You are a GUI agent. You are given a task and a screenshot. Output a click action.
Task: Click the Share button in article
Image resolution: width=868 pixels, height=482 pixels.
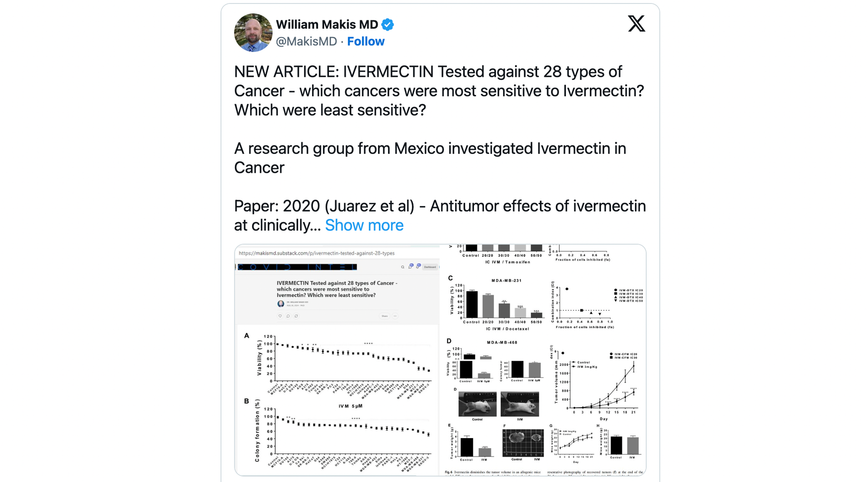click(x=385, y=316)
